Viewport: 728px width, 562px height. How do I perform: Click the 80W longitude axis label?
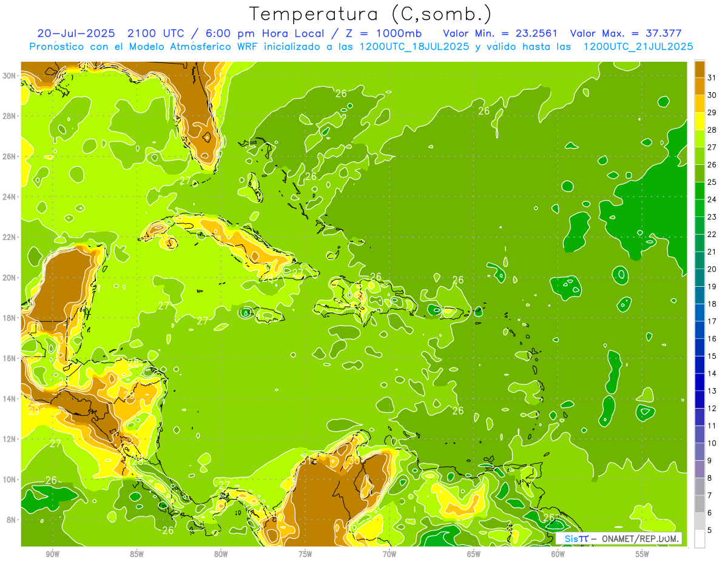point(221,554)
